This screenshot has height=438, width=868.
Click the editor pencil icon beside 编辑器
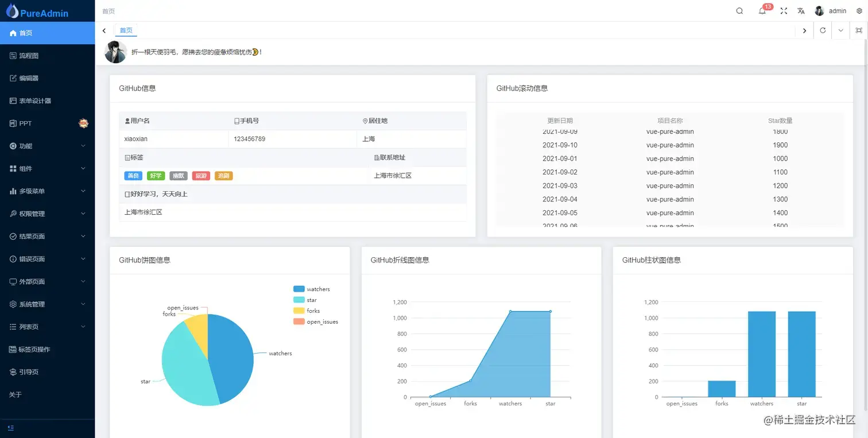(x=13, y=78)
